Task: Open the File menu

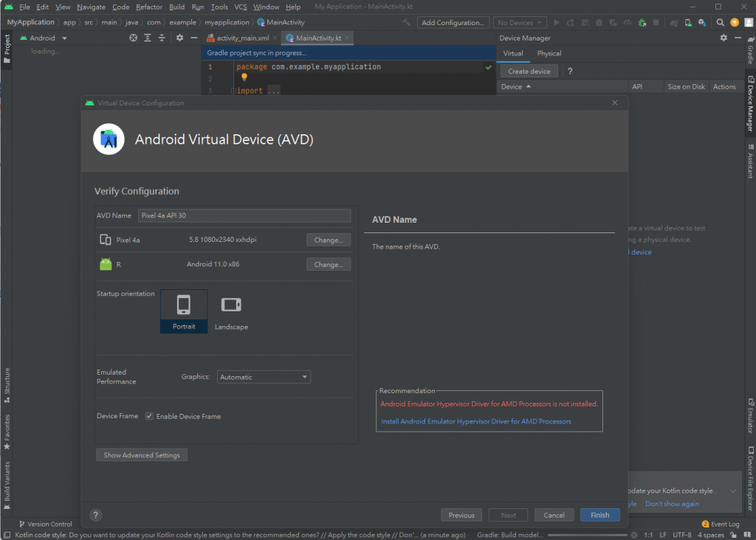Action: tap(24, 7)
